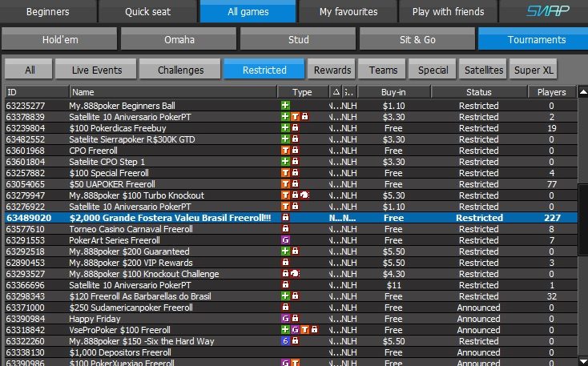Click scrollbar up arrow of tournament list
The width and height of the screenshot is (588, 366).
pos(583,92)
